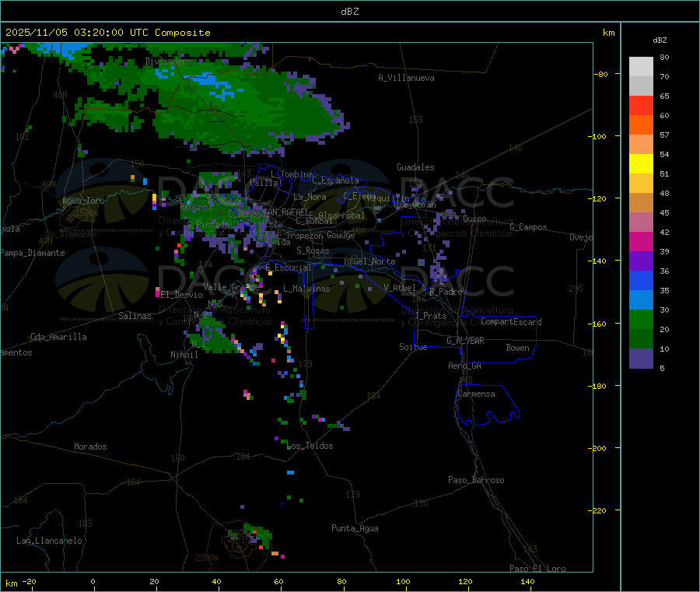
Task: Click the legend value '57'
Action: tap(664, 135)
